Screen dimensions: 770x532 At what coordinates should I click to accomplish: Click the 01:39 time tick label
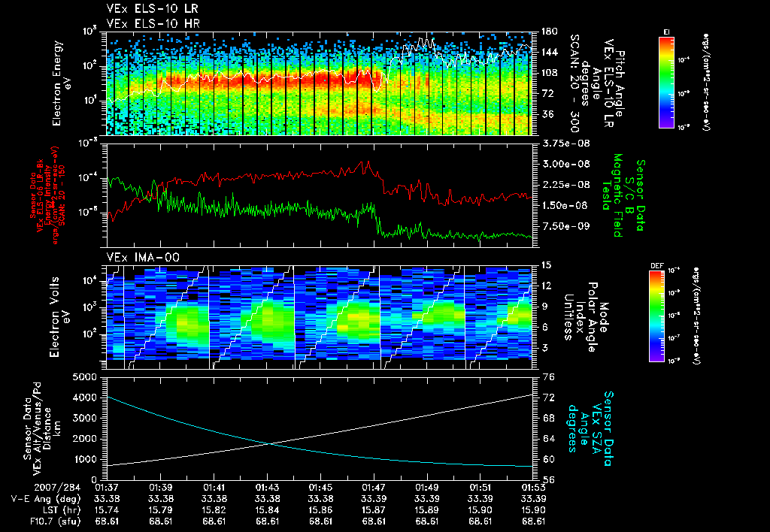coord(161,488)
